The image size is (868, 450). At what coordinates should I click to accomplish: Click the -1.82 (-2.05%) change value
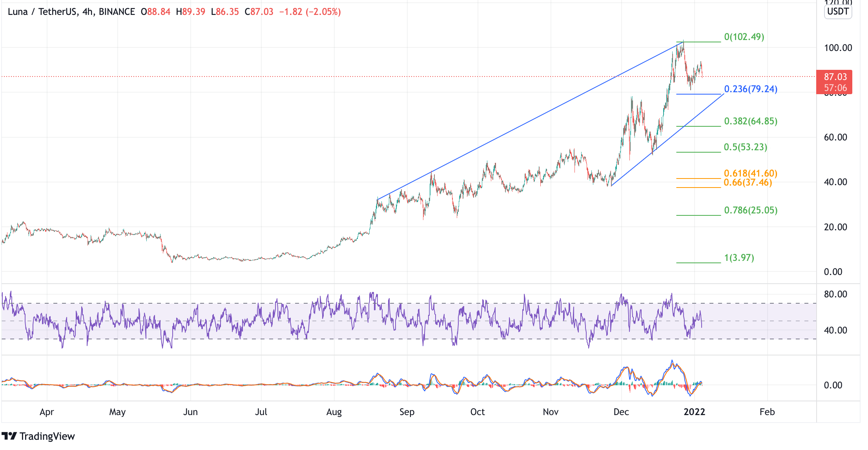[310, 12]
